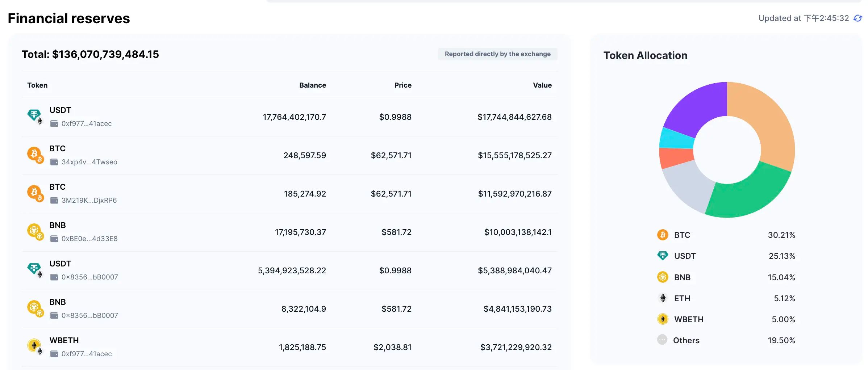Viewport: 868px width, 370px height.
Task: Click the USDT icon in the allocation legend
Action: (x=663, y=256)
